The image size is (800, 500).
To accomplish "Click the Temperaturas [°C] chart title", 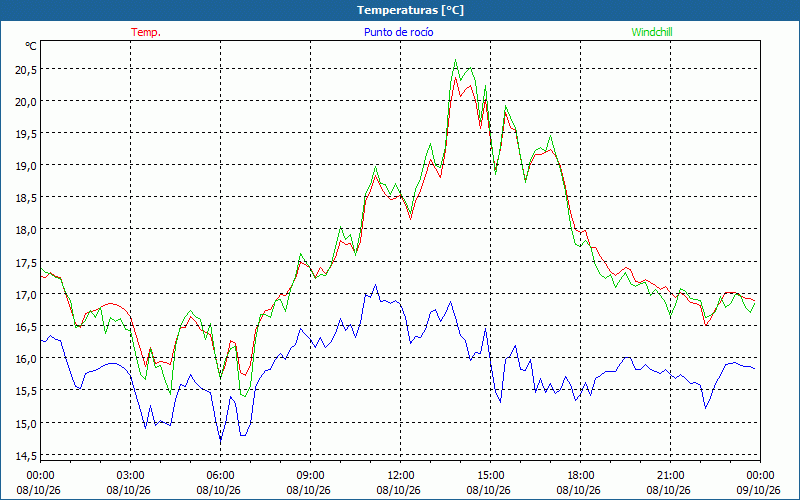I will pyautogui.click(x=410, y=10).
